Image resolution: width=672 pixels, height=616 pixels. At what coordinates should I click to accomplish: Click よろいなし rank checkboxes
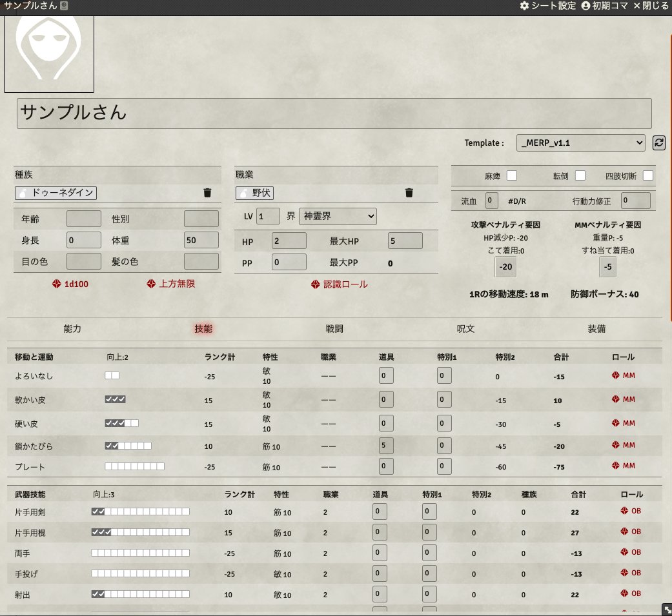(x=112, y=375)
